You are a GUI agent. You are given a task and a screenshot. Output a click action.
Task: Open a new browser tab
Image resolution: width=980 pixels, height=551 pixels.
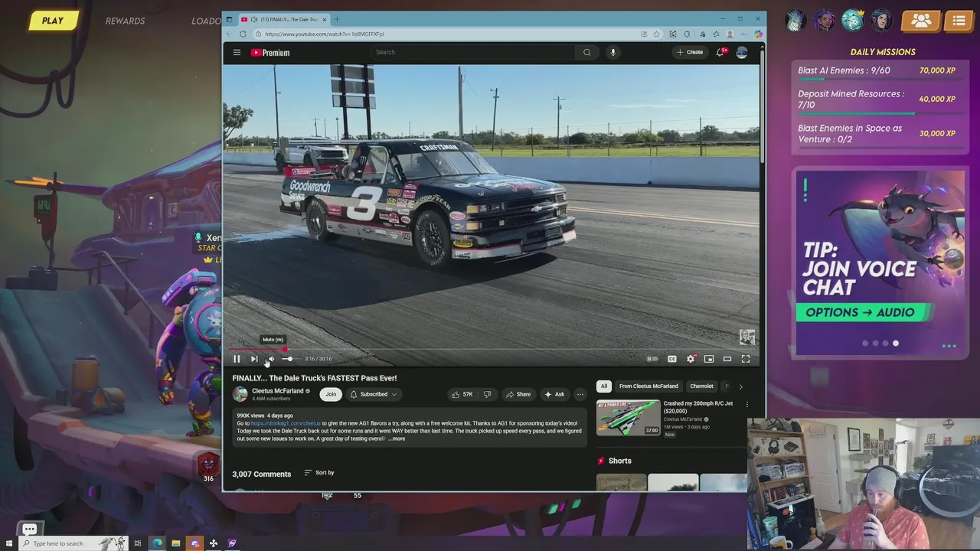click(337, 19)
